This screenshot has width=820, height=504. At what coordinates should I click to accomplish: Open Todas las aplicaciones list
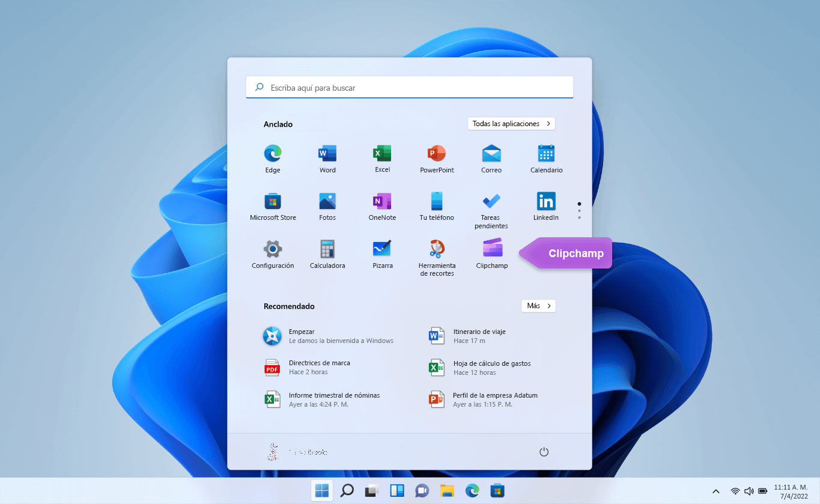[x=511, y=123]
